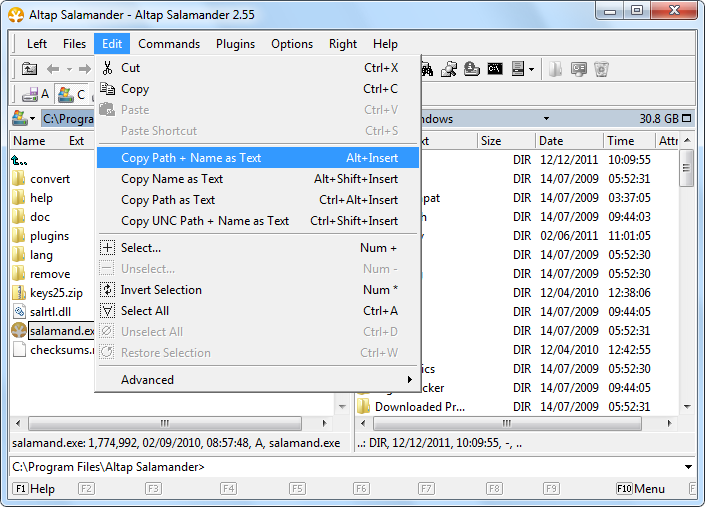Click the salrtl.dll file icon
This screenshot has width=705, height=507.
click(18, 311)
